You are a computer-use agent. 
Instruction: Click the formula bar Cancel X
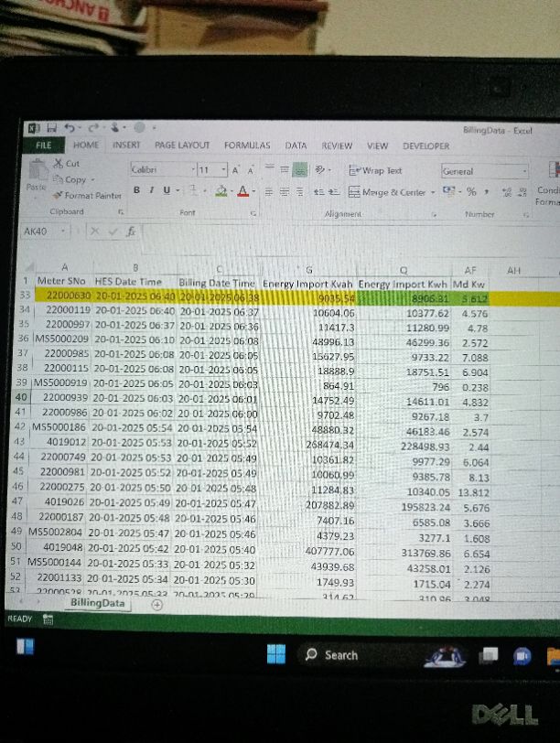pos(95,232)
